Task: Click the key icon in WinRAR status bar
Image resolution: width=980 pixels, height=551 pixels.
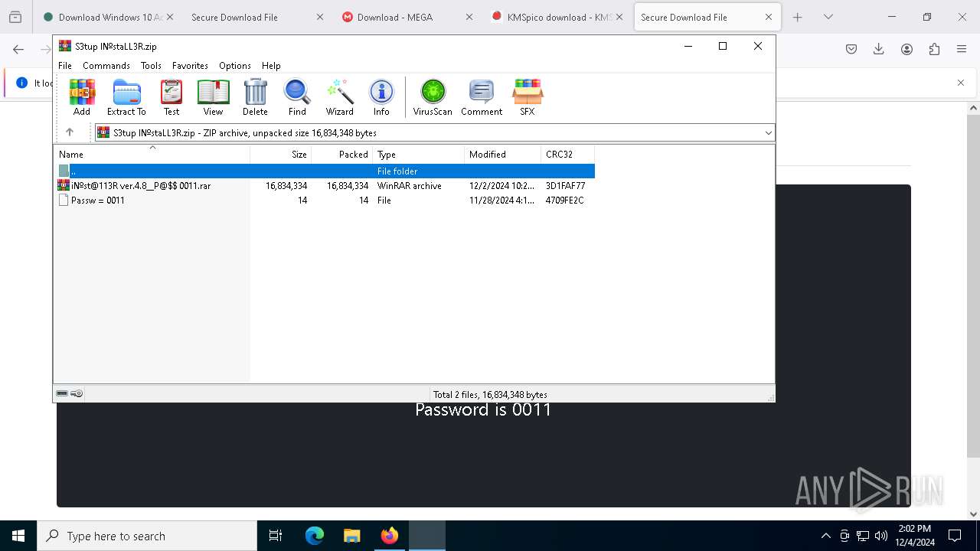Action: (x=77, y=393)
